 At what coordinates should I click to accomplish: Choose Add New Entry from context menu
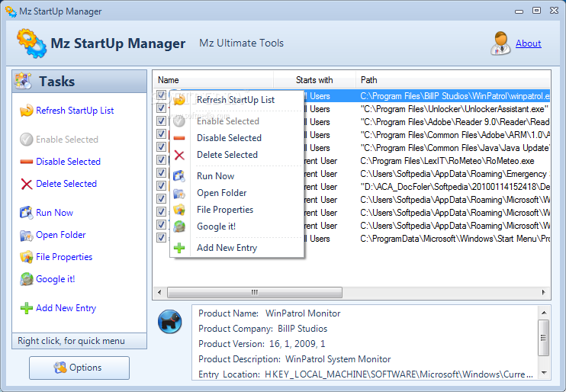(x=236, y=248)
